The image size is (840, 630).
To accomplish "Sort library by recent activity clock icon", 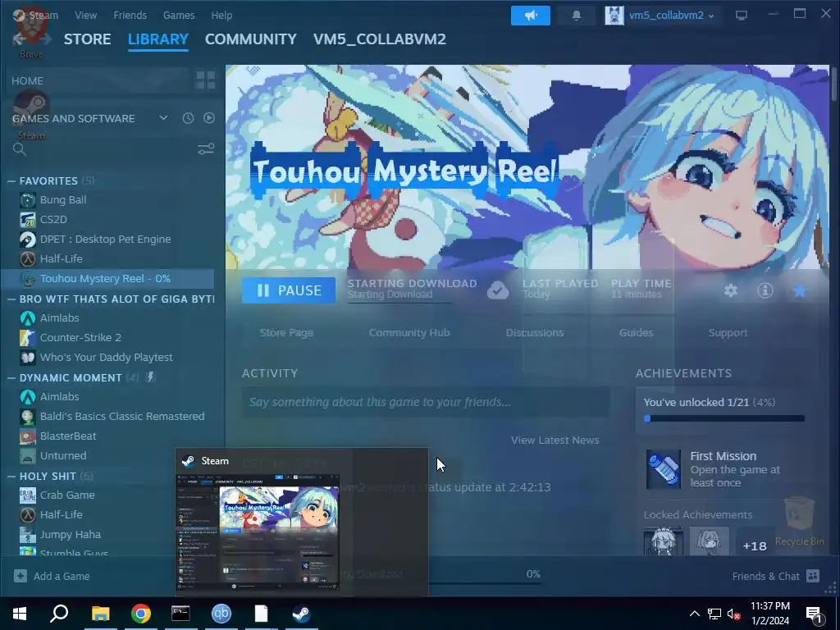I will click(x=188, y=118).
